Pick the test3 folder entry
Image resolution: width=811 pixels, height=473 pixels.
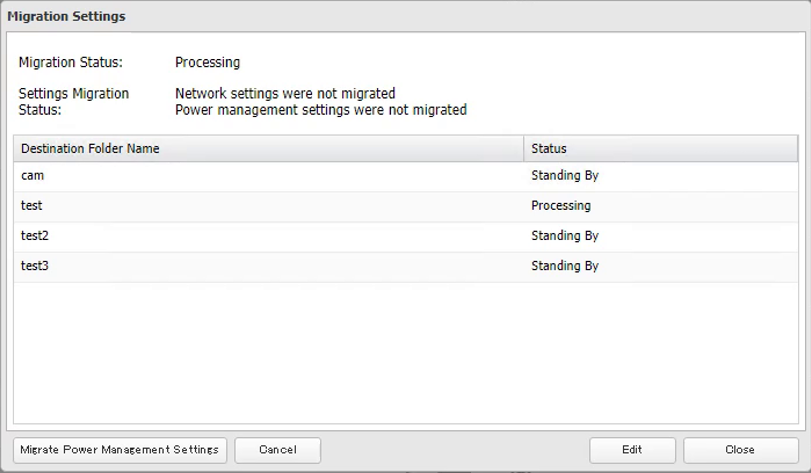pyautogui.click(x=35, y=266)
